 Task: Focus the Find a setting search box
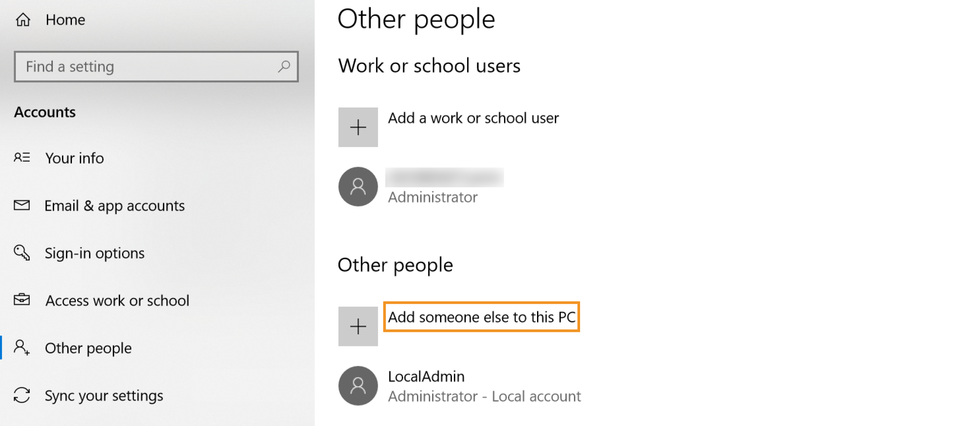coord(149,66)
